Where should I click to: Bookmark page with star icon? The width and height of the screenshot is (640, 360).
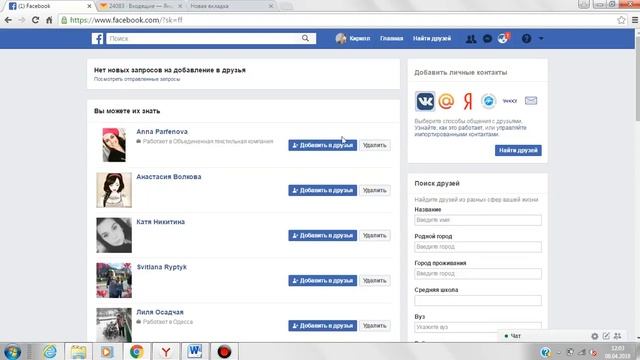coord(621,20)
